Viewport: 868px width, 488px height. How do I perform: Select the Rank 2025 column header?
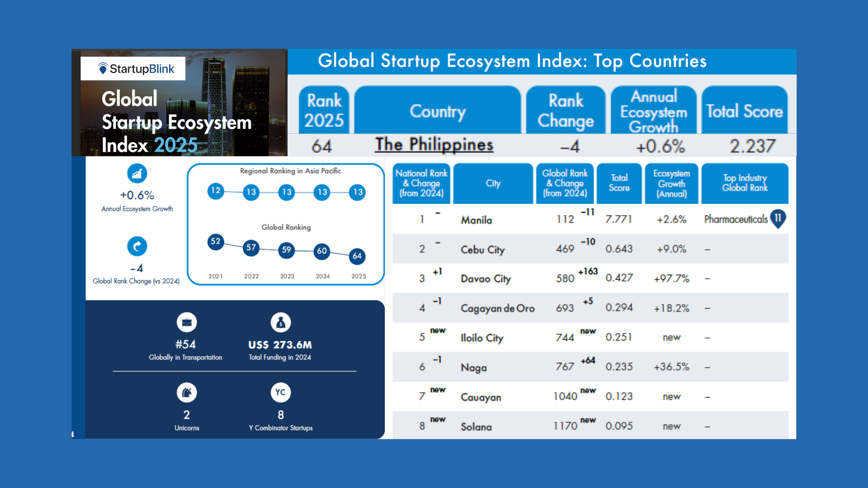[324, 110]
